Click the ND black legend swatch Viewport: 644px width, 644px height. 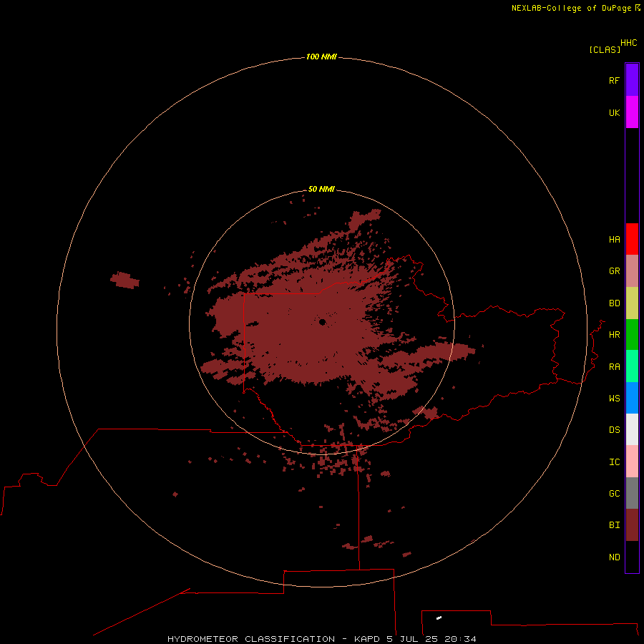632,557
